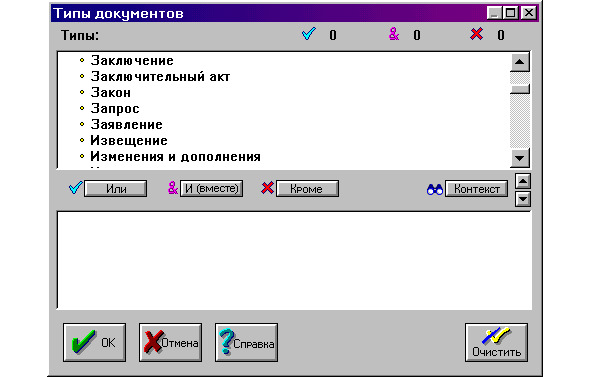The image size is (591, 377).
Task: Select Заключение in types list
Action: point(132,60)
